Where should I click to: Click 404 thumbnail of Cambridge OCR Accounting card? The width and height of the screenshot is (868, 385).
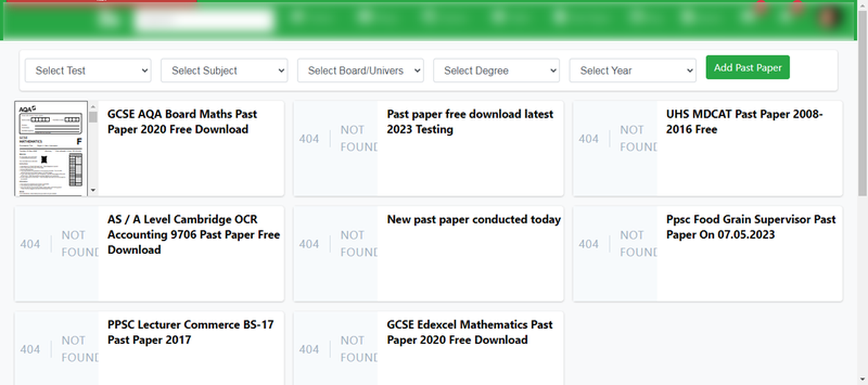tap(56, 253)
